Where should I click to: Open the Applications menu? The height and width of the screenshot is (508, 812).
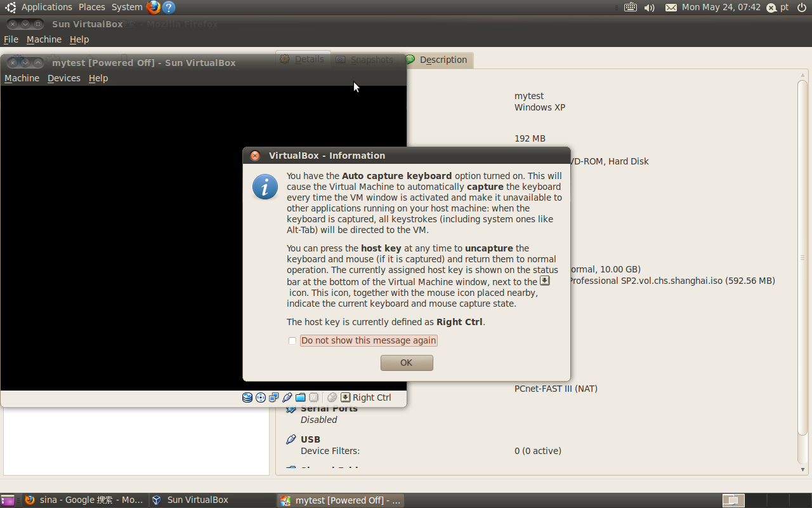(x=47, y=7)
